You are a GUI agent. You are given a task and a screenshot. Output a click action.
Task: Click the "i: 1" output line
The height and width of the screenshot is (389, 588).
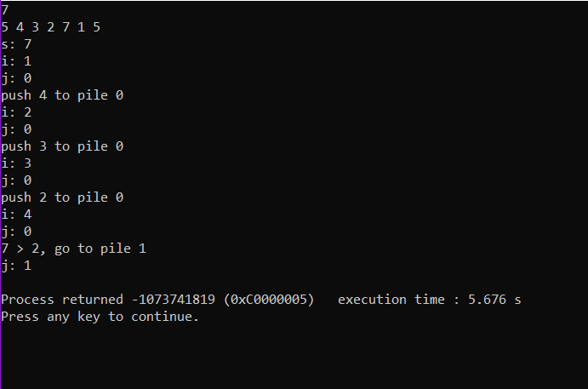(x=17, y=61)
